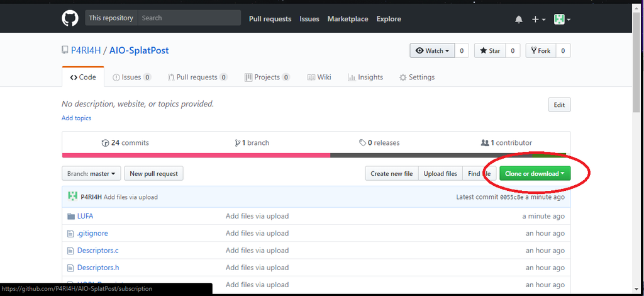Click the Descriptors.c file icon

pos(70,251)
